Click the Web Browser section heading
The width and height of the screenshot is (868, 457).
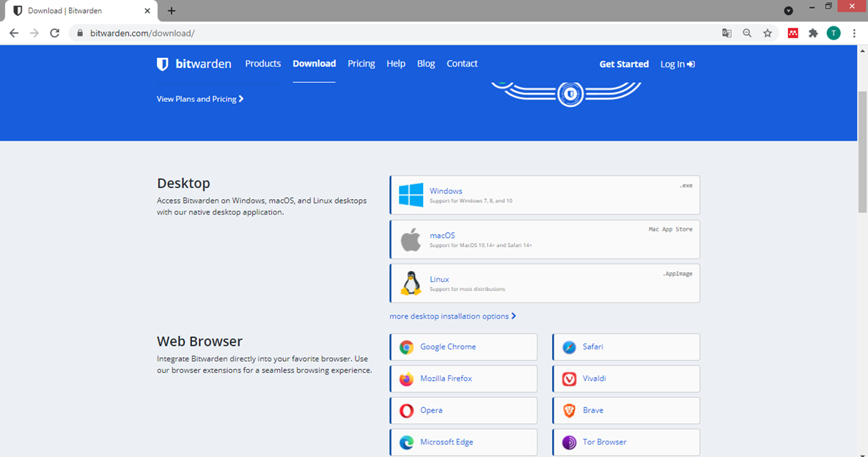click(x=200, y=341)
